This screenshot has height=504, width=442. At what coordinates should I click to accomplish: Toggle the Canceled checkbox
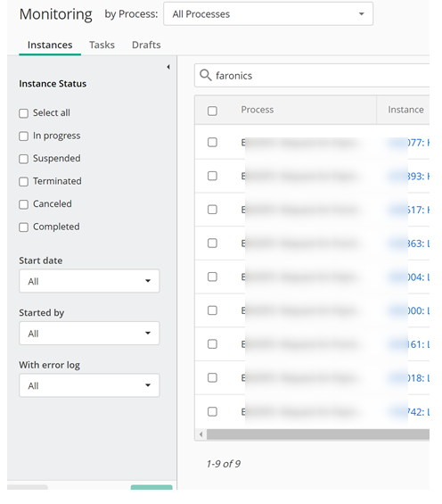[23, 204]
